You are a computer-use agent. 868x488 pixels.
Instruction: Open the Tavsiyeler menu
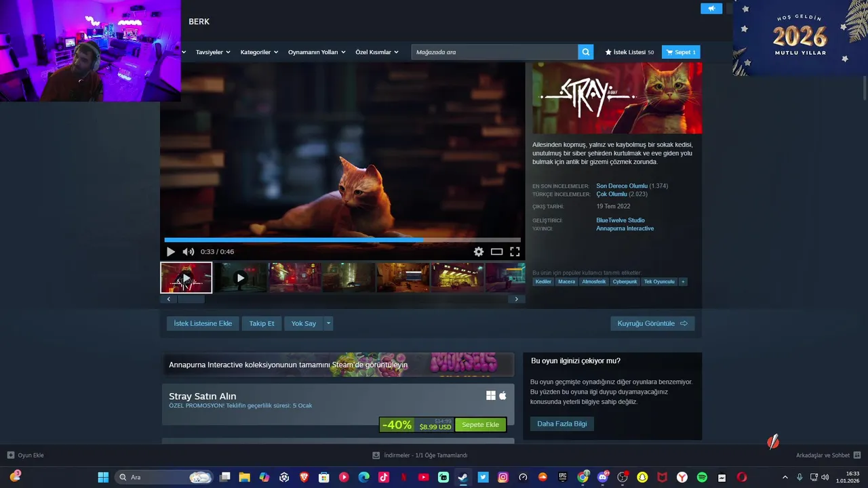[213, 52]
